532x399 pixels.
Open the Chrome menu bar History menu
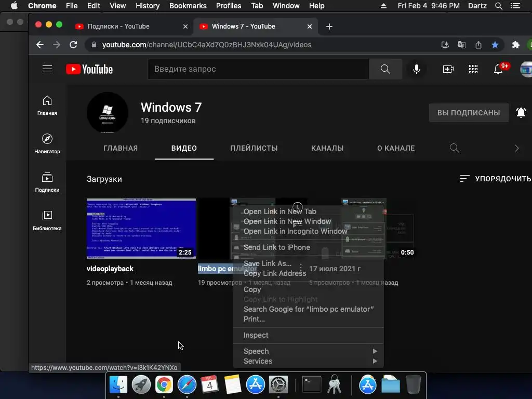pyautogui.click(x=148, y=6)
